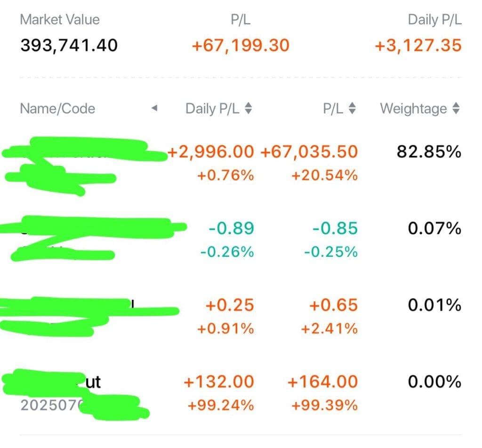Open the Daily P/L column header
Viewport: 482px width, 448px height.
click(212, 109)
